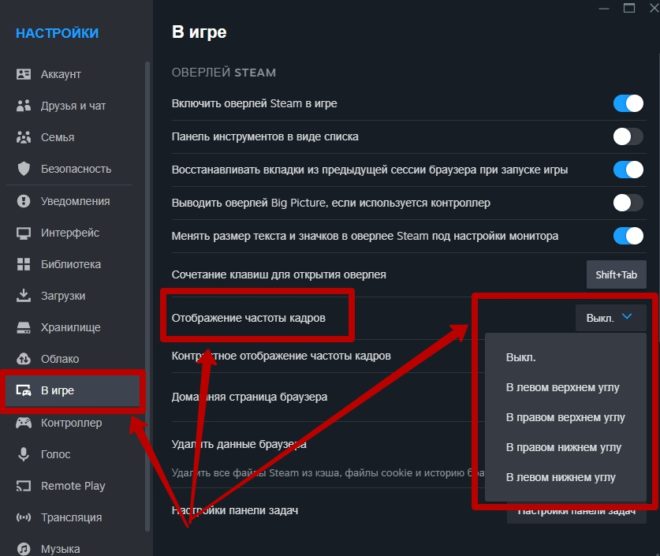Click the Голос microphone icon

click(24, 454)
